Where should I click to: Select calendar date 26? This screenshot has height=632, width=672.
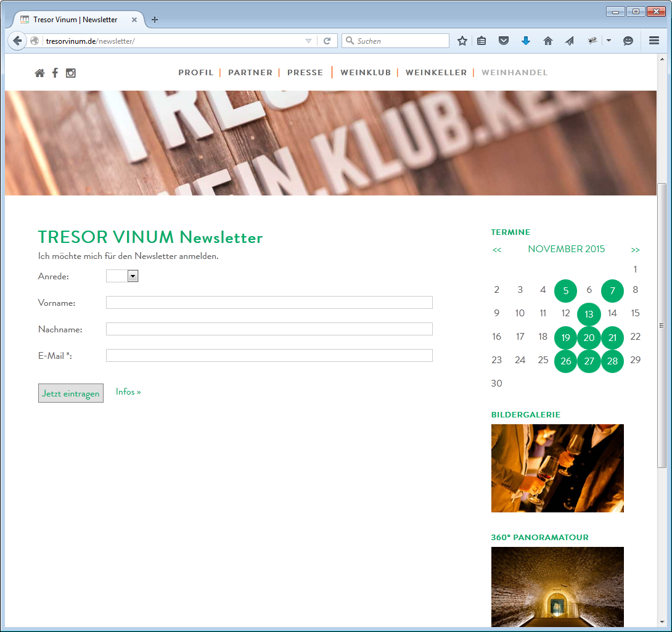click(x=566, y=361)
